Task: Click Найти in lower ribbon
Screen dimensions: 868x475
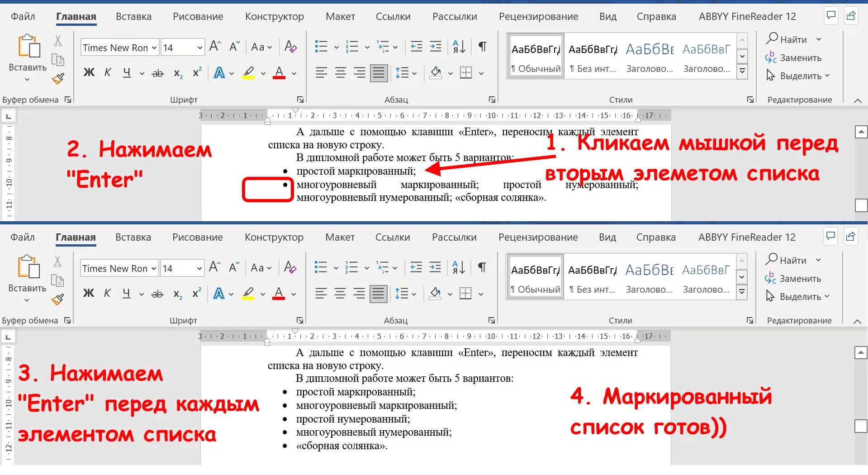Action: [x=786, y=260]
